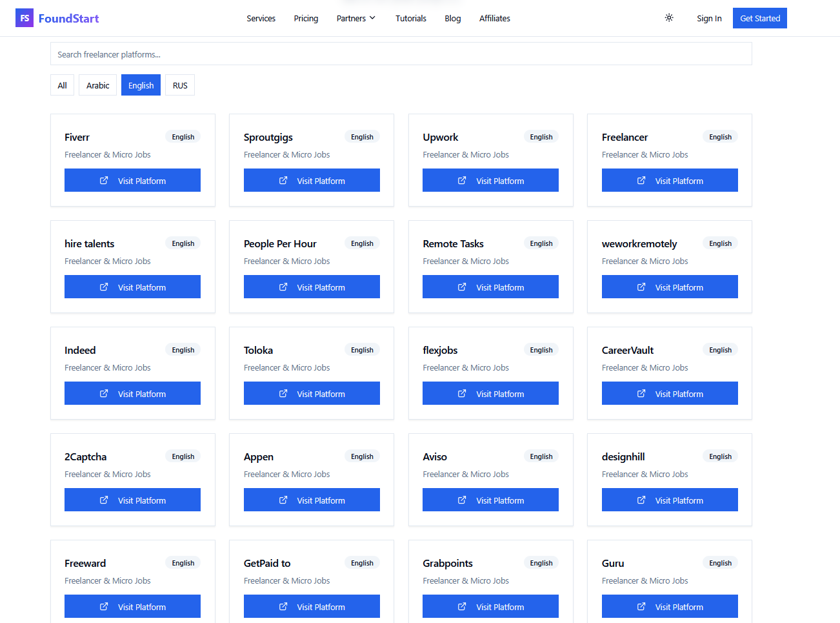
Task: Click the Toloka card title
Action: (258, 350)
